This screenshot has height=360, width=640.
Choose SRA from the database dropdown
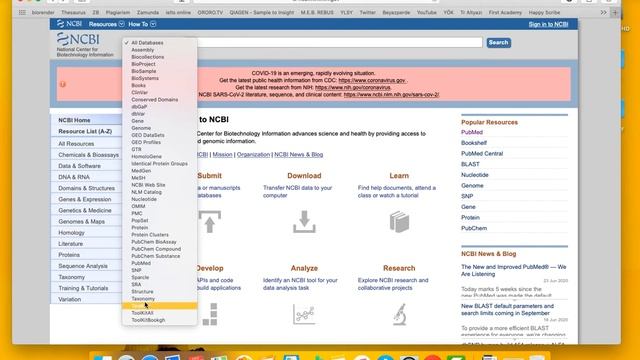(x=136, y=284)
